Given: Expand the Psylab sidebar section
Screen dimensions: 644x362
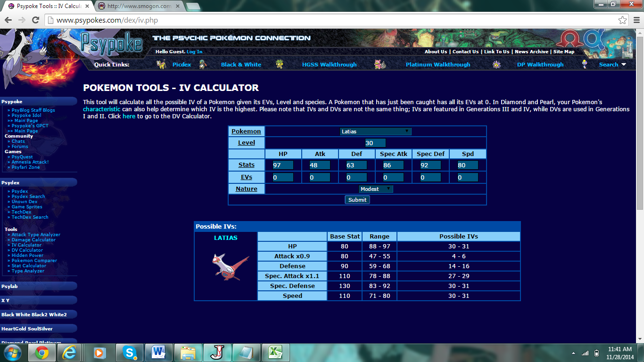Looking at the screenshot, I should [39, 286].
